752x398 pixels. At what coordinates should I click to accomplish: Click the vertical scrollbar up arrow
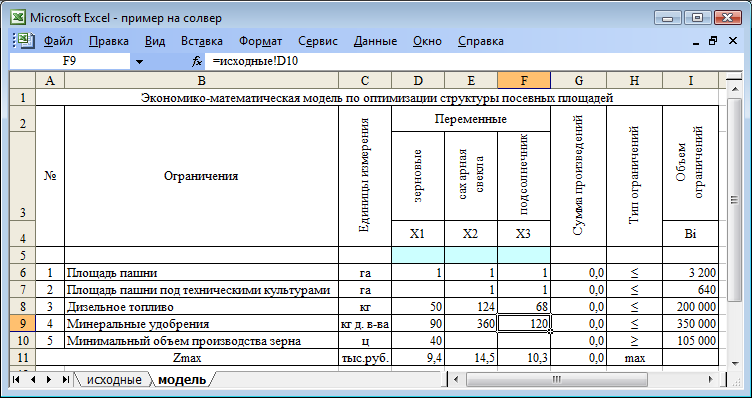click(x=734, y=88)
